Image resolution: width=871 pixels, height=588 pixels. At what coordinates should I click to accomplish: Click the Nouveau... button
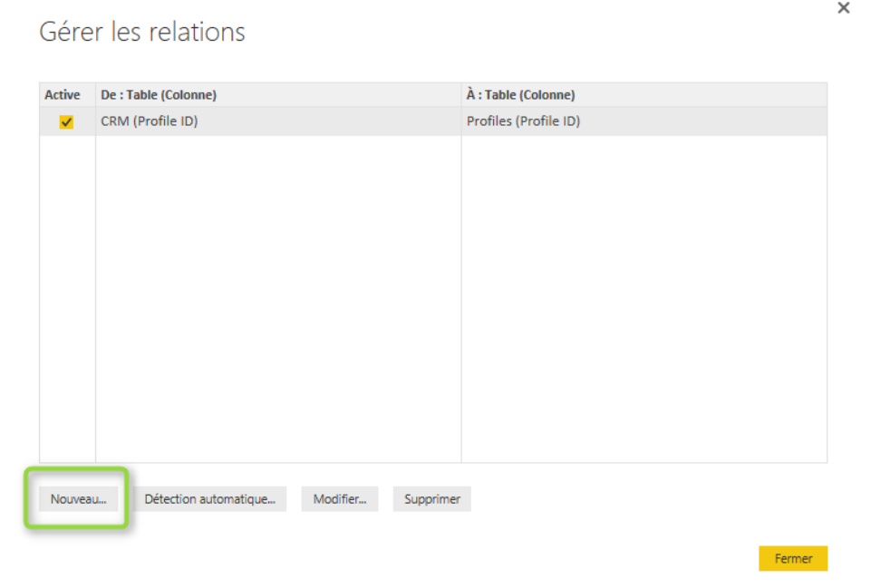point(79,499)
